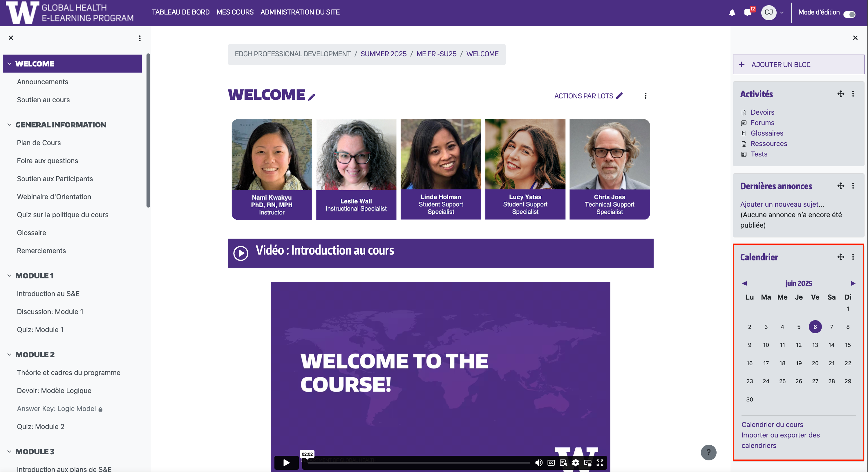Open the Calendrier du cours link
Image resolution: width=868 pixels, height=472 pixels.
click(772, 424)
